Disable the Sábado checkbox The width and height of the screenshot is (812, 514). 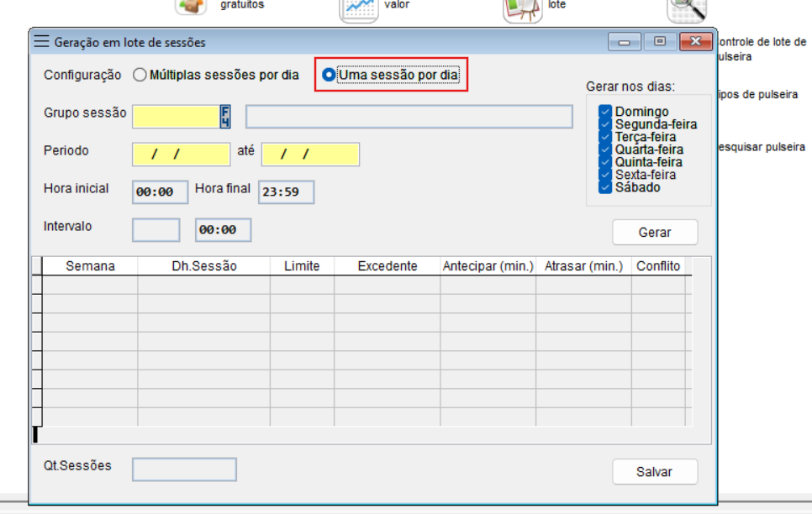[605, 187]
